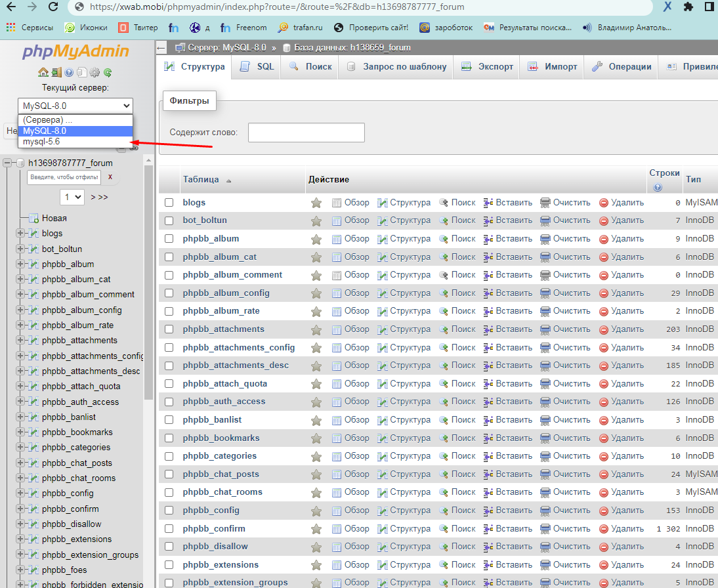Click Удалить for phpbb_banlist table
Image resolution: width=718 pixels, height=588 pixels.
(621, 420)
